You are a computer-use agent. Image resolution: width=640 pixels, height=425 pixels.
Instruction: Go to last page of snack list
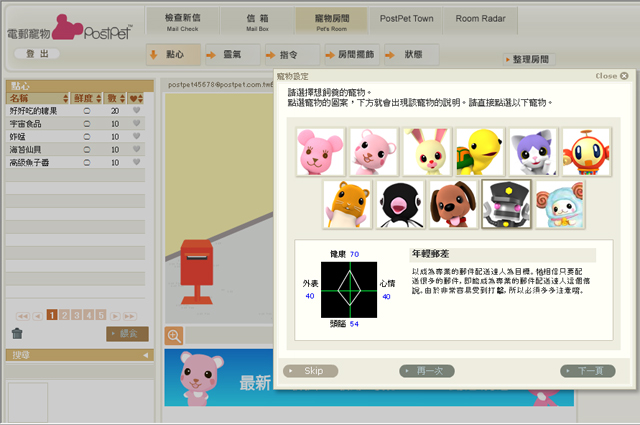tap(130, 316)
